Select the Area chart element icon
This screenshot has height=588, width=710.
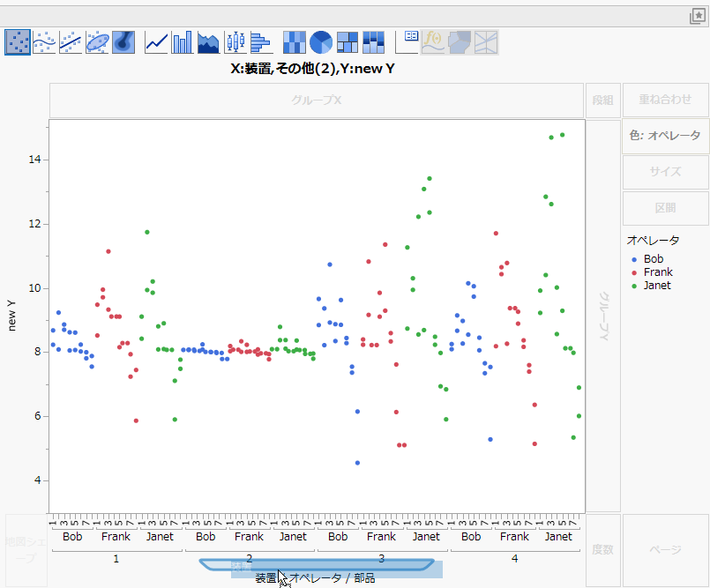click(x=209, y=42)
